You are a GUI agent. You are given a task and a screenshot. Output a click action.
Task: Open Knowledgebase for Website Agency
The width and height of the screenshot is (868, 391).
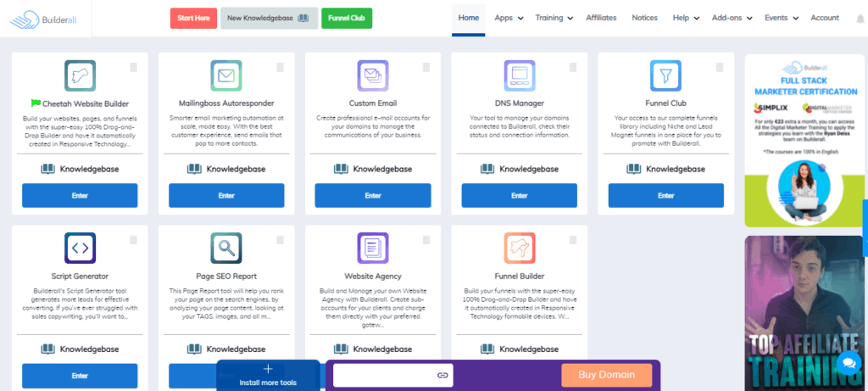[373, 349]
